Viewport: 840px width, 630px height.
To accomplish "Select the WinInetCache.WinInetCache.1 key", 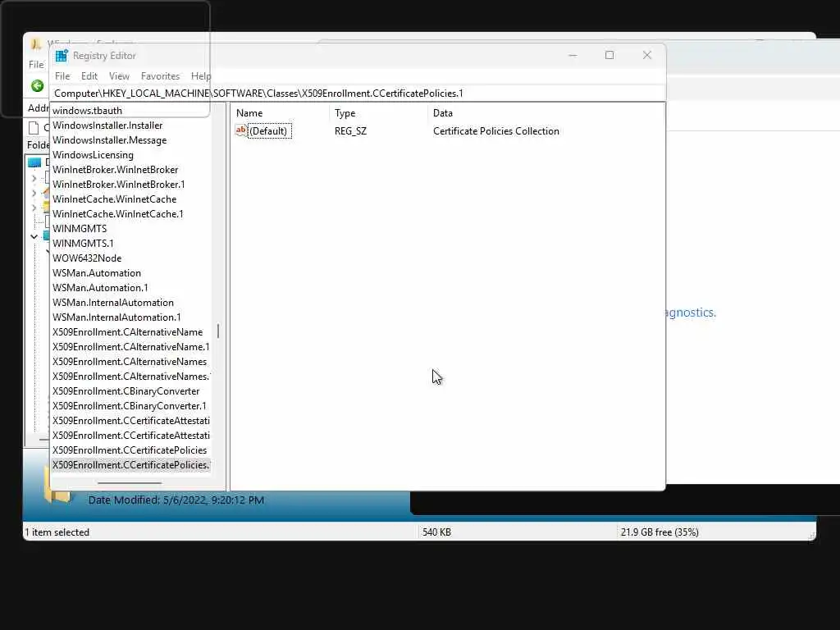I will (x=118, y=214).
